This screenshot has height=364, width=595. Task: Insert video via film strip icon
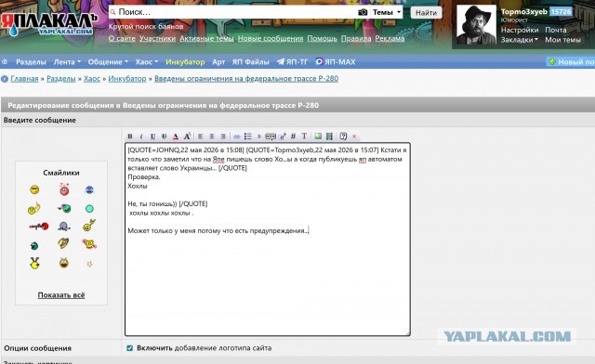tap(329, 136)
